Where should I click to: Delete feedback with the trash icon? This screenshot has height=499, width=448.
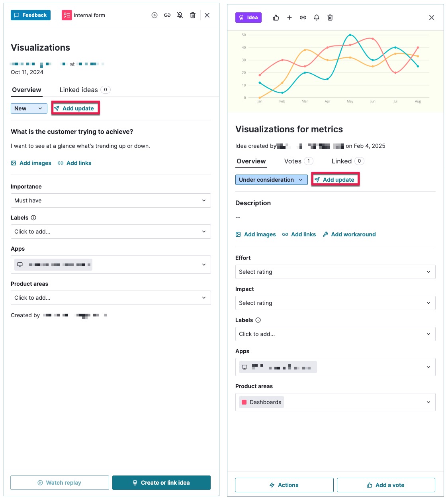[193, 15]
